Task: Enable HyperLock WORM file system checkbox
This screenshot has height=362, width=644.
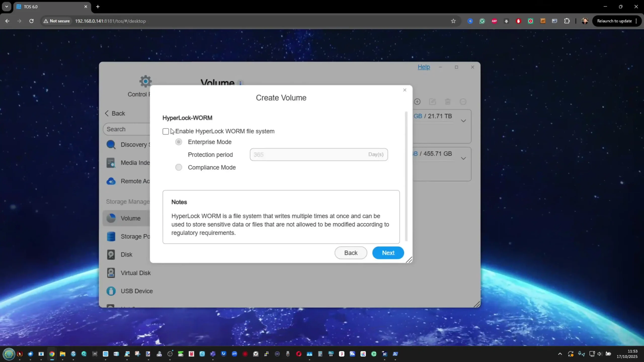Action: coord(166,131)
